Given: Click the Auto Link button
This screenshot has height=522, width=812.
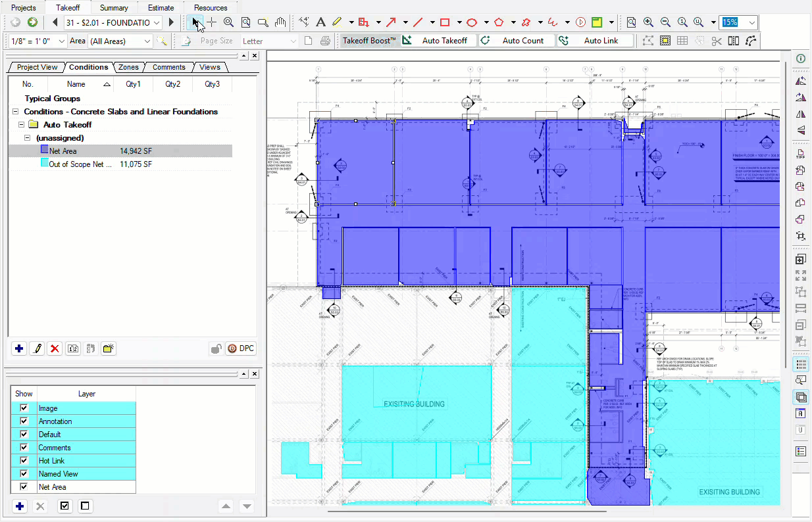Looking at the screenshot, I should click(x=595, y=41).
